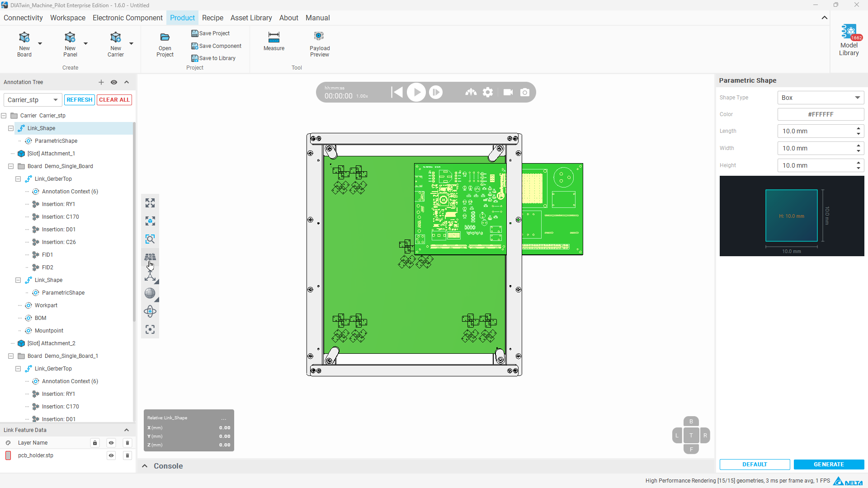Skip playback to the beginning
The height and width of the screenshot is (488, 868).
tap(396, 92)
